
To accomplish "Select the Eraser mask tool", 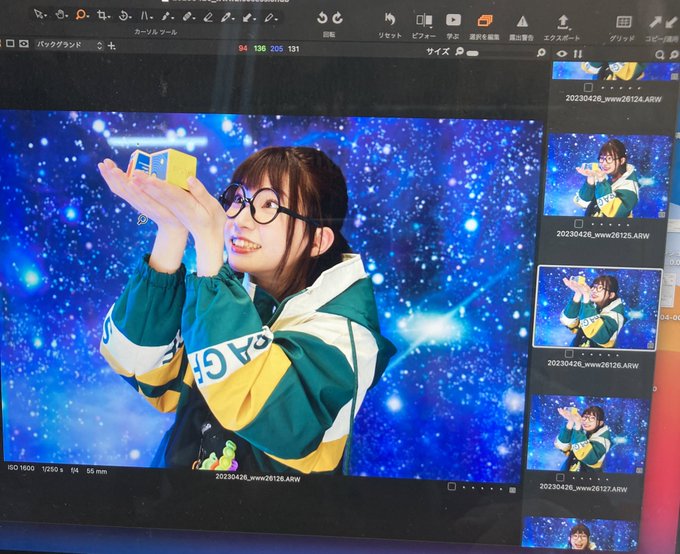I will coord(208,17).
